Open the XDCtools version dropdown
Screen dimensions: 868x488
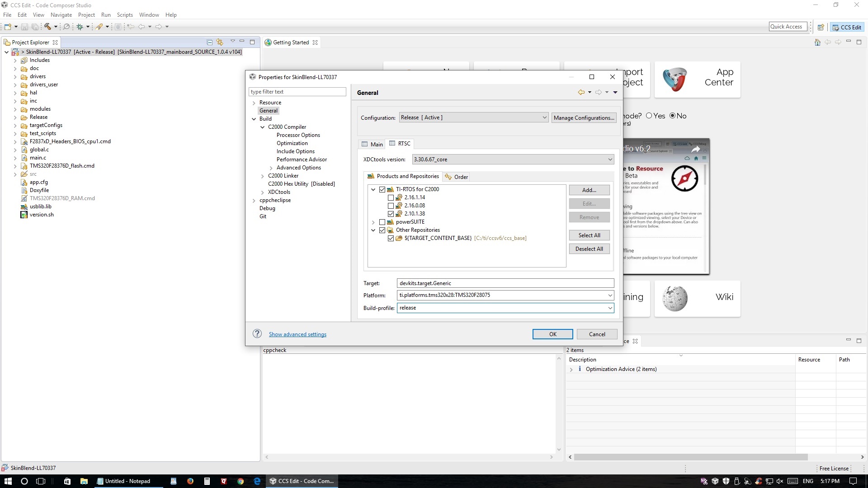click(x=513, y=160)
